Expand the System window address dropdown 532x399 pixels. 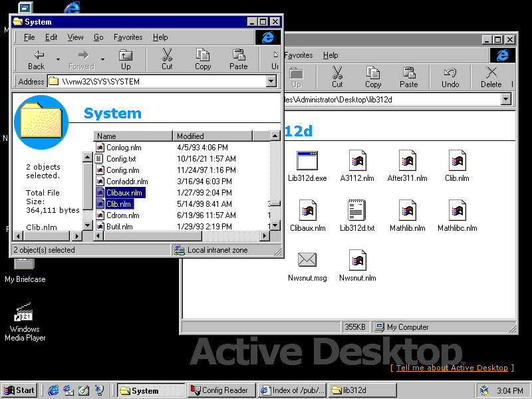click(x=271, y=81)
